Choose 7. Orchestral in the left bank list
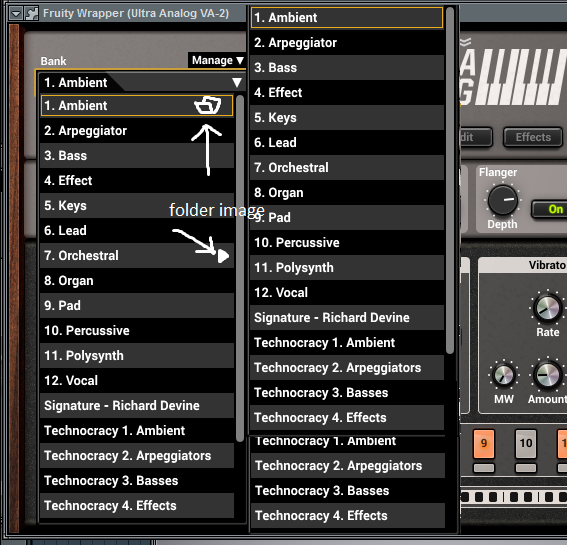The height and width of the screenshot is (545, 567). point(137,255)
